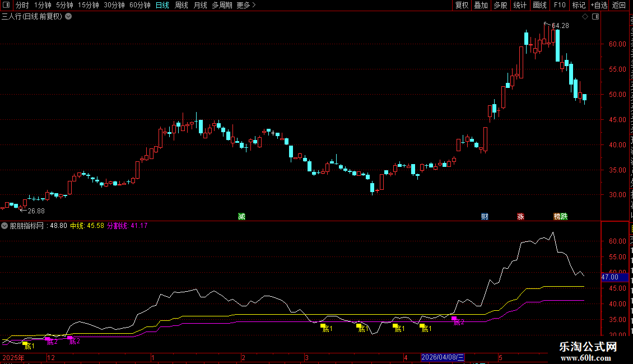Toggle the side panel icon next to the diamond
Screen dimensions: 633x364
(x=595, y=17)
